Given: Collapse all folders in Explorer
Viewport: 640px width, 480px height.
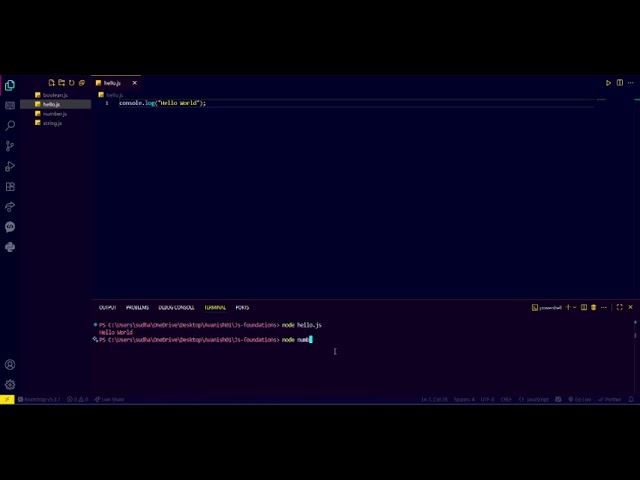Looking at the screenshot, I should pos(82,83).
